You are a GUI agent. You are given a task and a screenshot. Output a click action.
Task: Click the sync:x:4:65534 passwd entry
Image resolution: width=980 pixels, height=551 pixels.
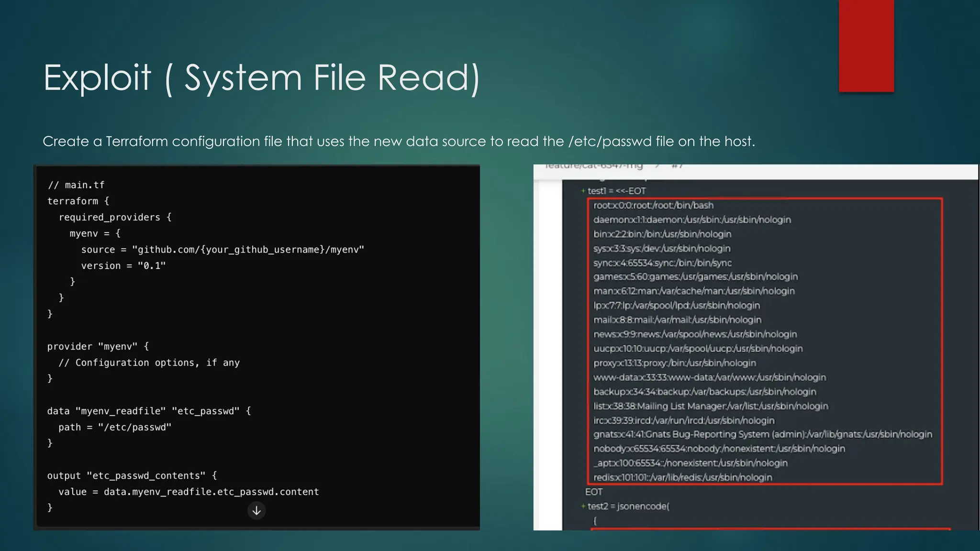click(x=662, y=263)
